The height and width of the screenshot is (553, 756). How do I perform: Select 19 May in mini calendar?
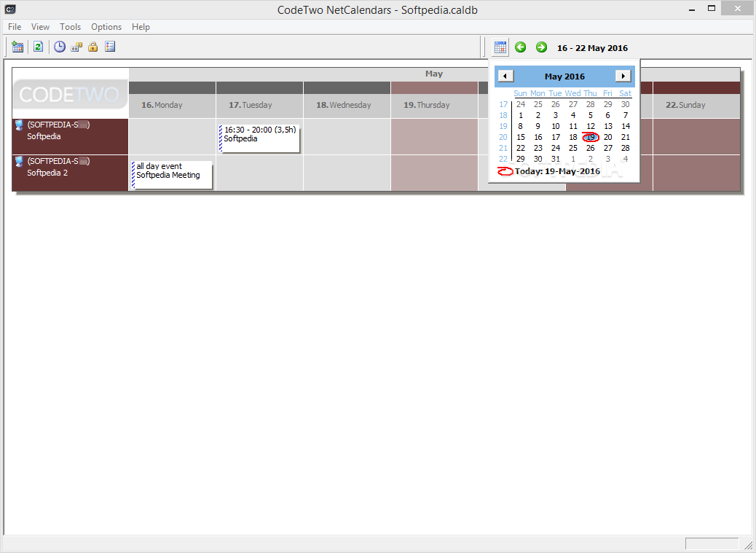(x=590, y=138)
